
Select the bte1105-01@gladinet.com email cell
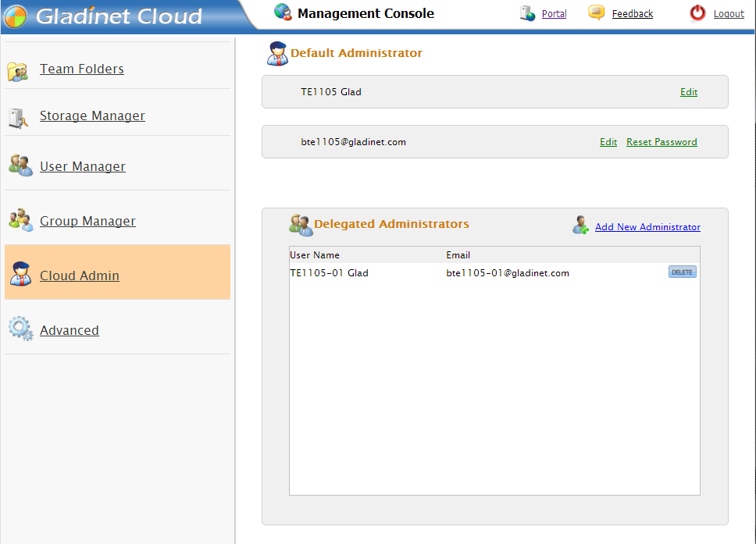508,273
